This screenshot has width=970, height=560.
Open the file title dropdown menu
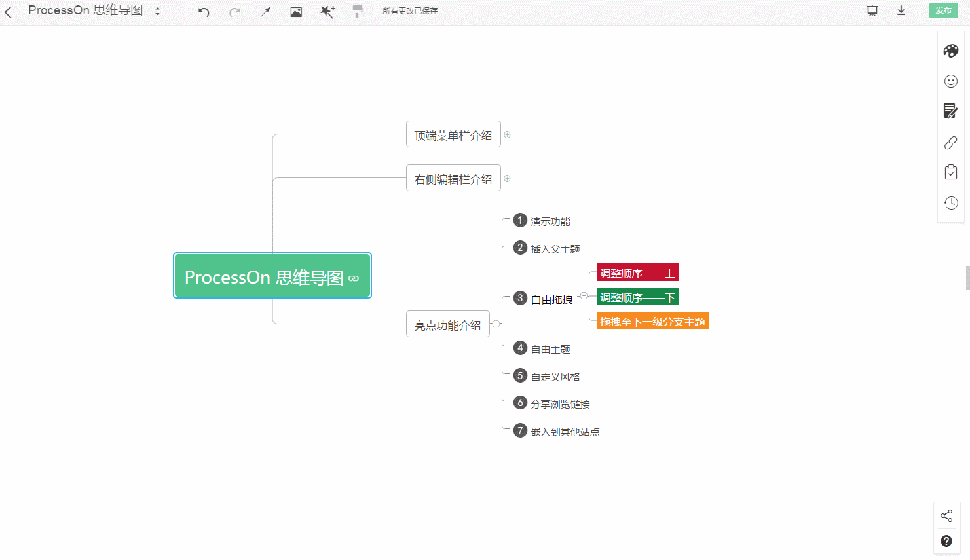pyautogui.click(x=157, y=10)
